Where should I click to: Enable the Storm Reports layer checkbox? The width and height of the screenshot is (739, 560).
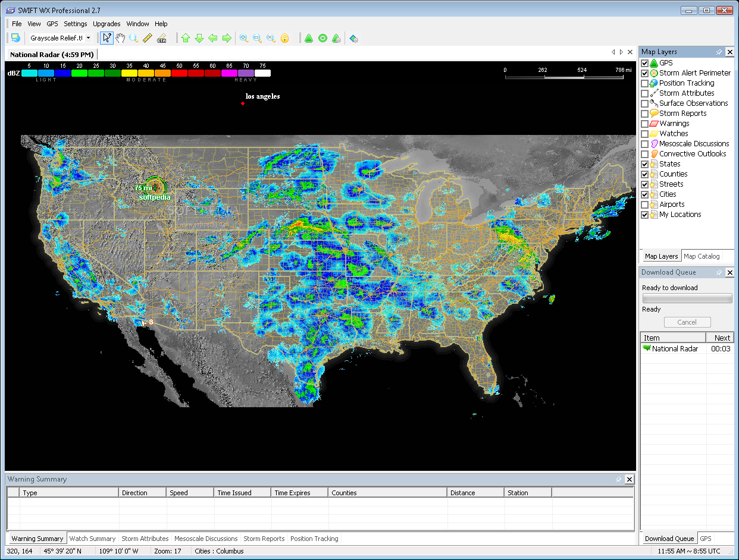645,114
